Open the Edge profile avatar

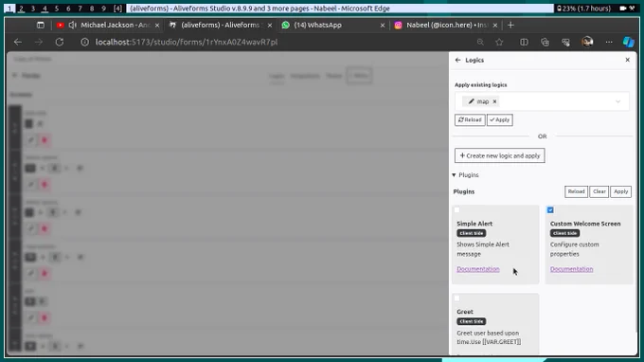coord(587,42)
